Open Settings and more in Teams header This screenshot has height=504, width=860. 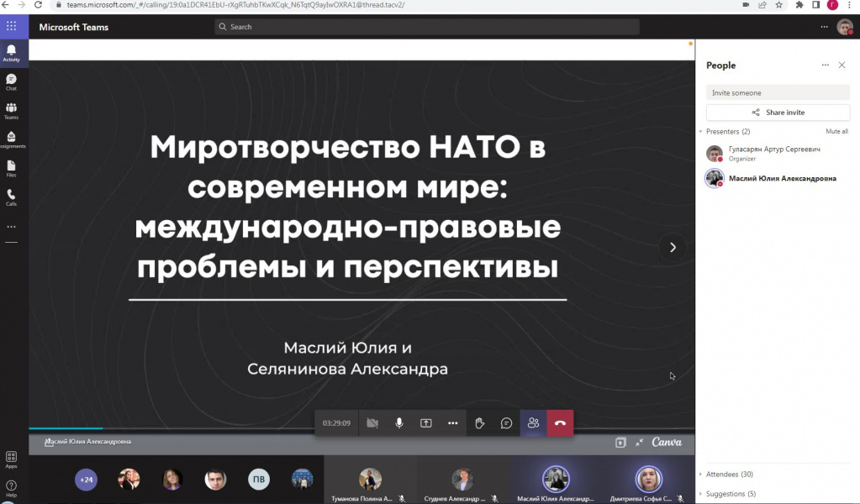(825, 27)
